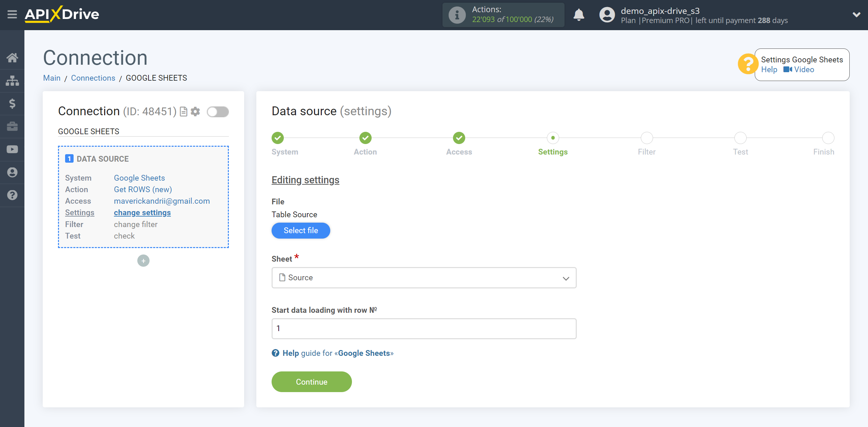This screenshot has height=427, width=868.
Task: Click the Start data loading row number field
Action: coord(423,328)
